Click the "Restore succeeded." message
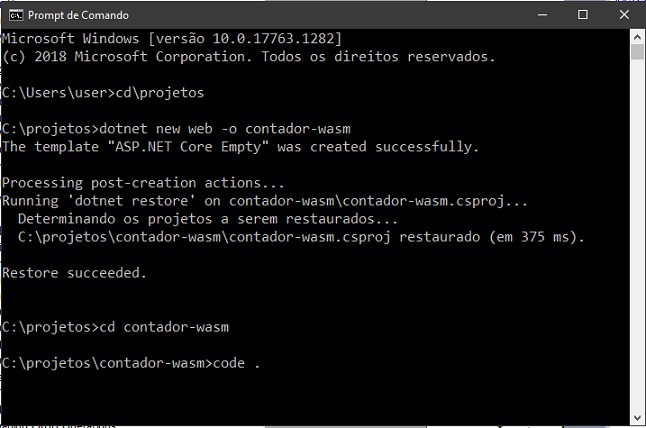646x428 pixels. [75, 272]
